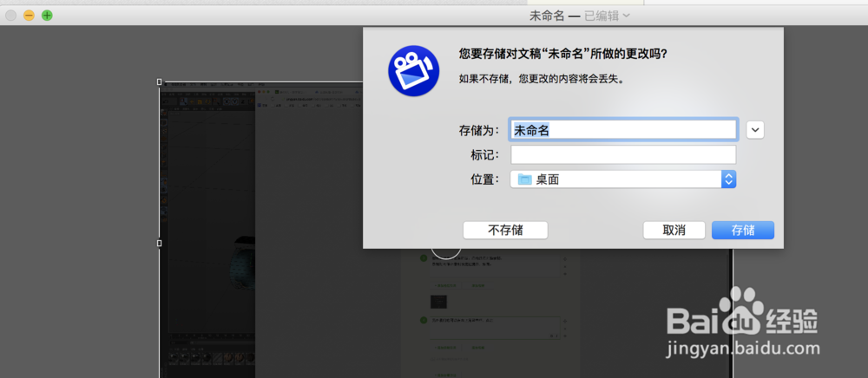868x378 pixels.
Task: Click the yellow minimize window button
Action: [x=29, y=16]
